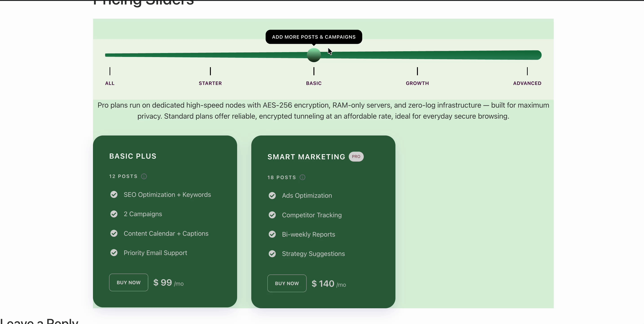The height and width of the screenshot is (324, 644).
Task: Click the checkmark beside Competitor Tracking
Action: point(272,215)
